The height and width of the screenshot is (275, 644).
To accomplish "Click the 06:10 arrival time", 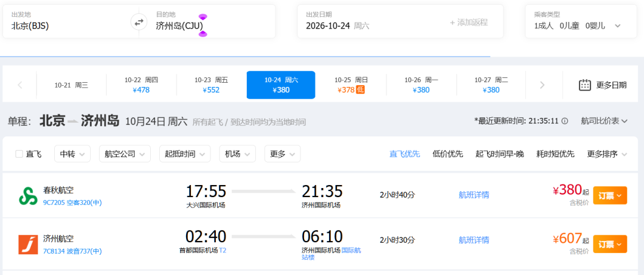I will point(322,236).
